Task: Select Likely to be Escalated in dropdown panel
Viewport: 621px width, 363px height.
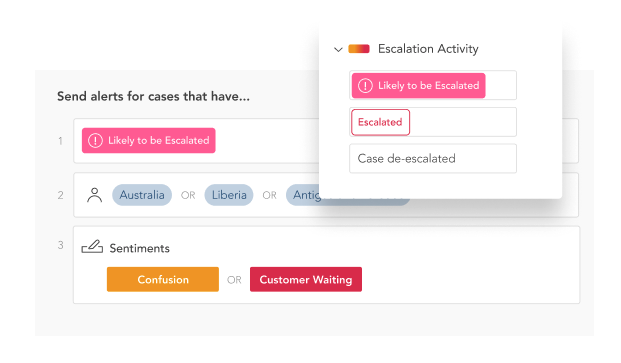Action: pyautogui.click(x=418, y=86)
